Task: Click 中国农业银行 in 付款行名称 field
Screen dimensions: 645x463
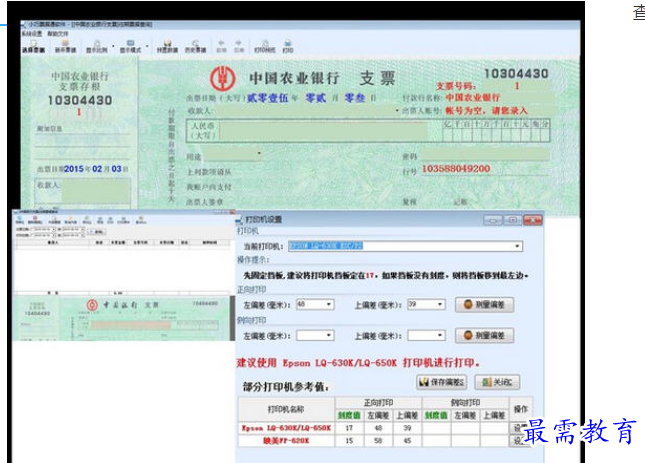Action: click(472, 97)
